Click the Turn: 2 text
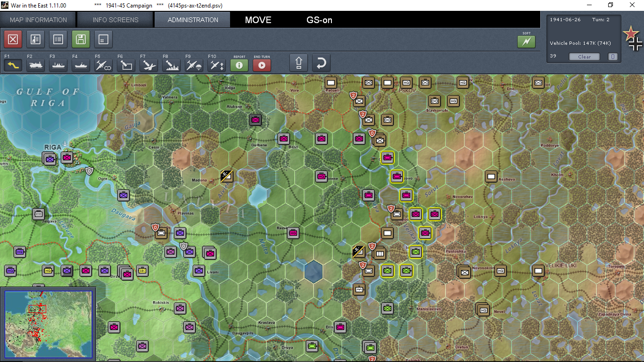644x362 pixels. [x=601, y=19]
